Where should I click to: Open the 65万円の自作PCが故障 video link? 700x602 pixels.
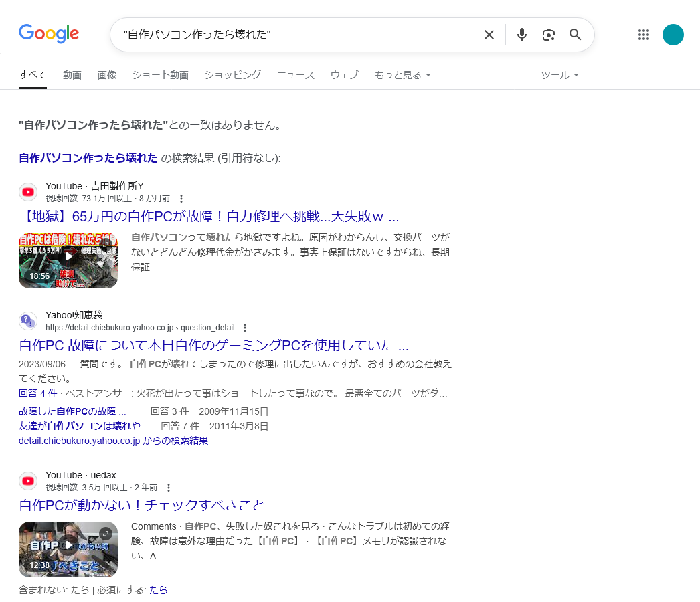point(209,217)
